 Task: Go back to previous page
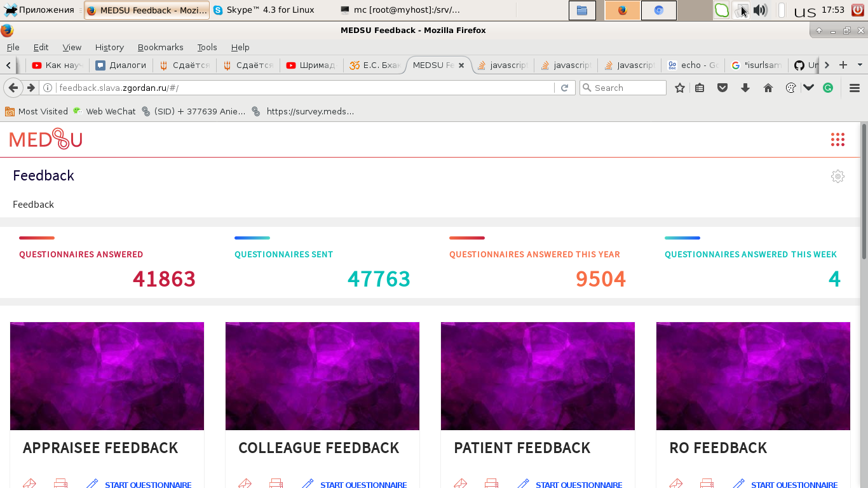click(13, 88)
